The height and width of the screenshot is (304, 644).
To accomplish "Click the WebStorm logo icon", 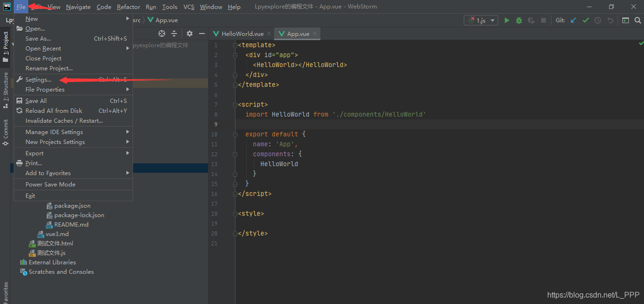I will pyautogui.click(x=7, y=7).
